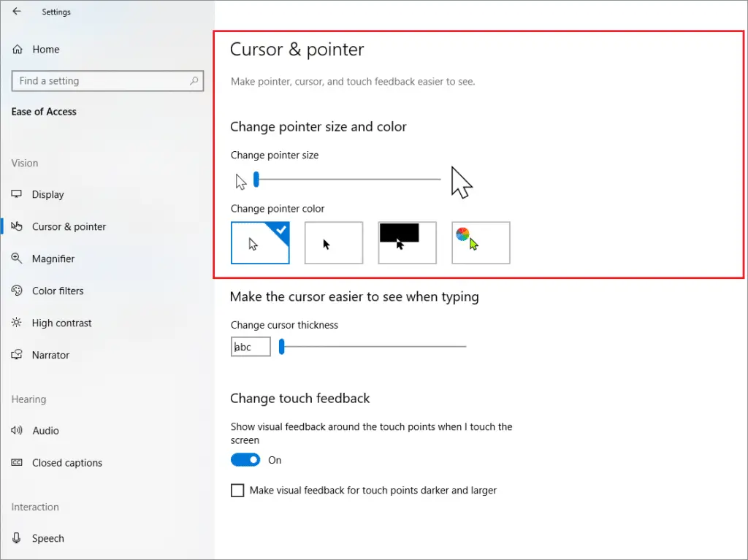Open Narrator settings via its icon

[16, 355]
